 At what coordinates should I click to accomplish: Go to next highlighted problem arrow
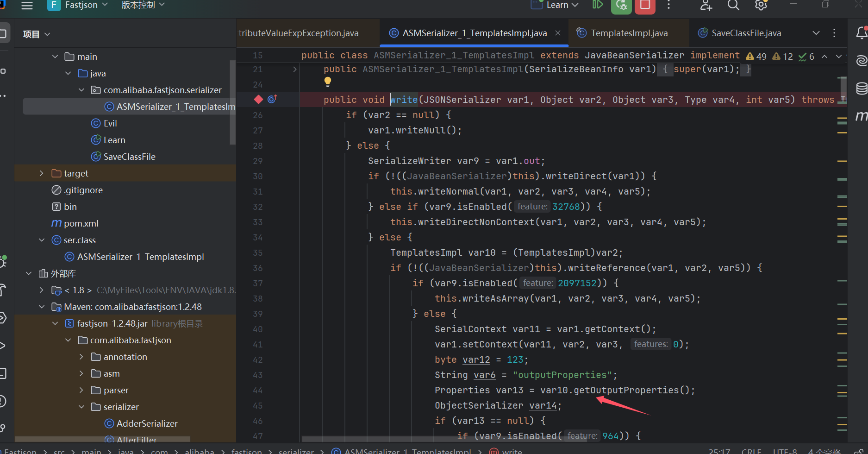(838, 57)
